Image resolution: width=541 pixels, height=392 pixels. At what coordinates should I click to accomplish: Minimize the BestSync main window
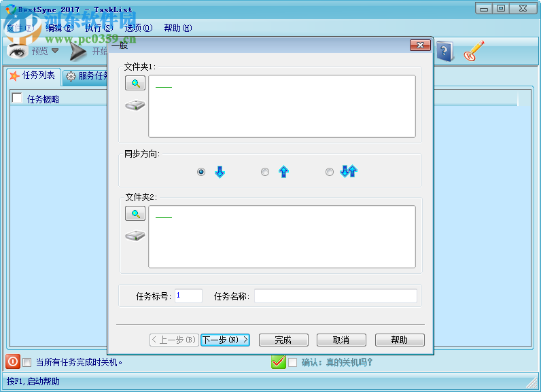[484, 8]
